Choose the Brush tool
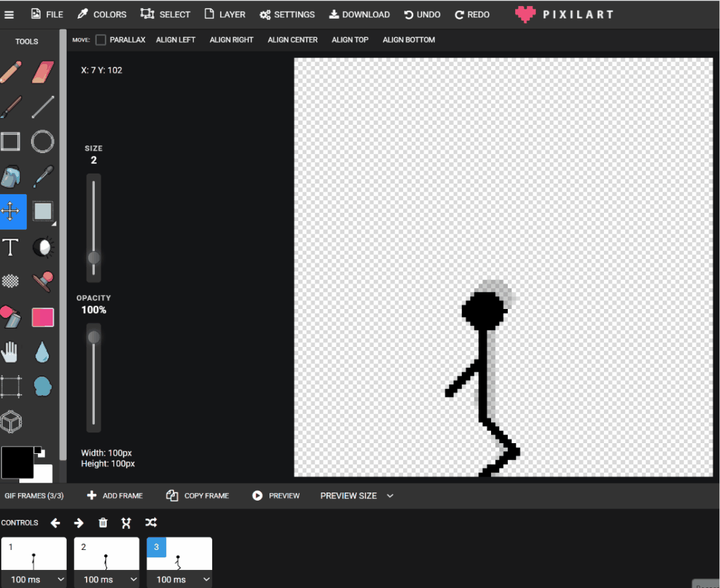This screenshot has height=588, width=720. coord(11,107)
